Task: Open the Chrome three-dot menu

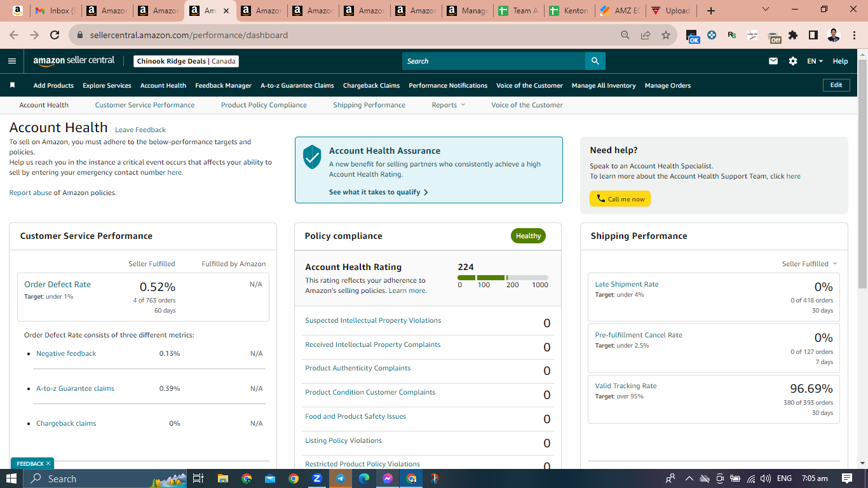Action: pos(853,35)
